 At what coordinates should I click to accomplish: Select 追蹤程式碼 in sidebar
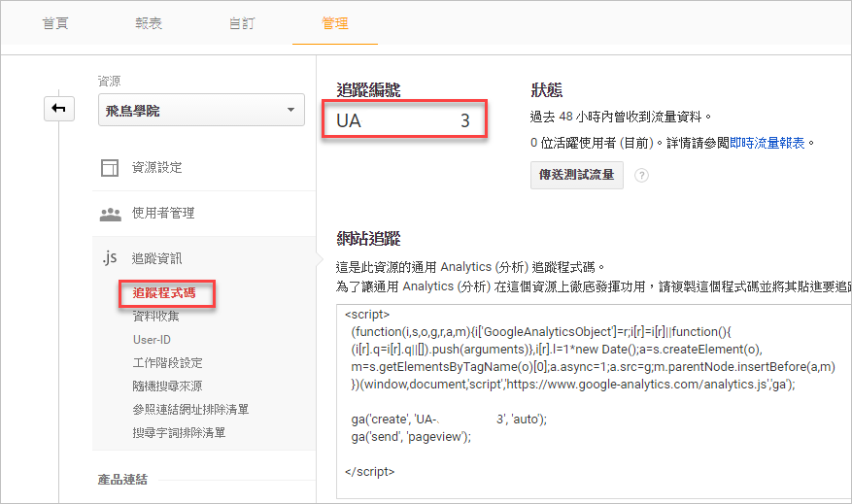point(164,293)
